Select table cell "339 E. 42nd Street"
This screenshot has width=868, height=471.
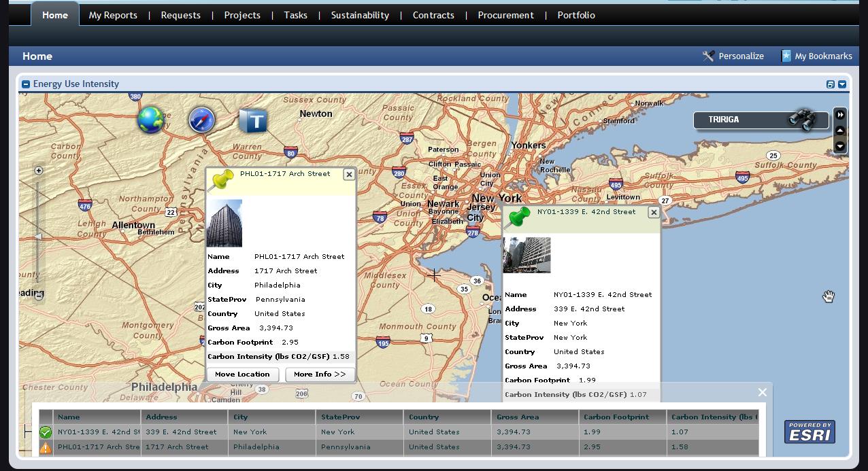pos(184,432)
